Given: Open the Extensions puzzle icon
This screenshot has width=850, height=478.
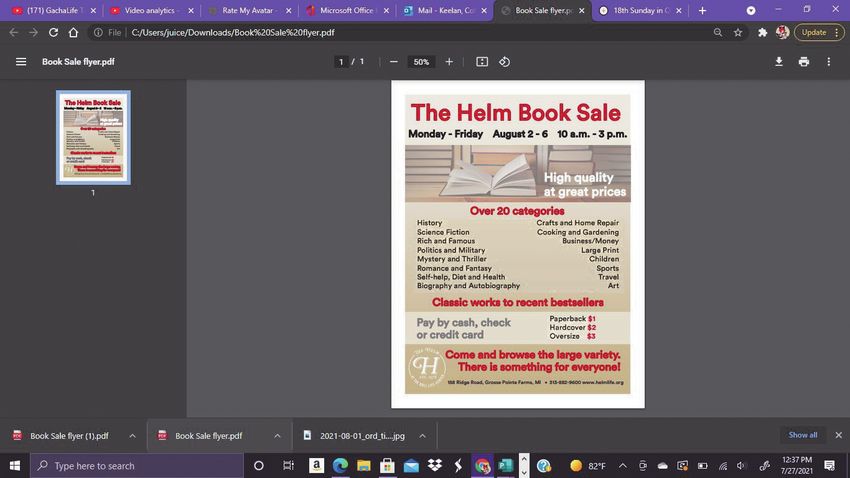Looking at the screenshot, I should coord(762,33).
